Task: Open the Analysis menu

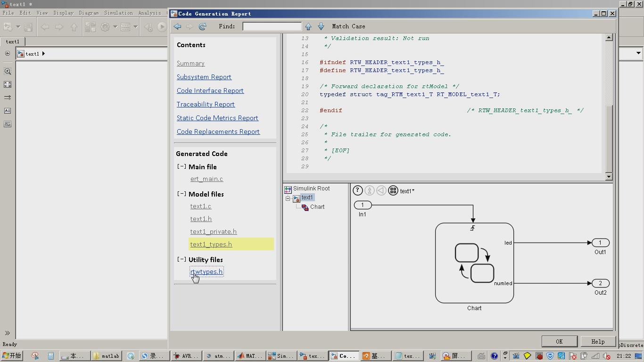Action: pyautogui.click(x=149, y=13)
